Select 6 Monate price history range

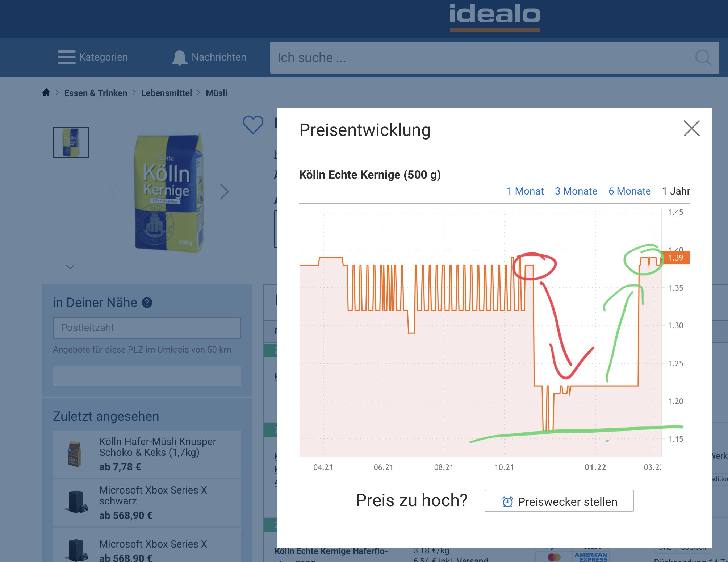click(629, 191)
